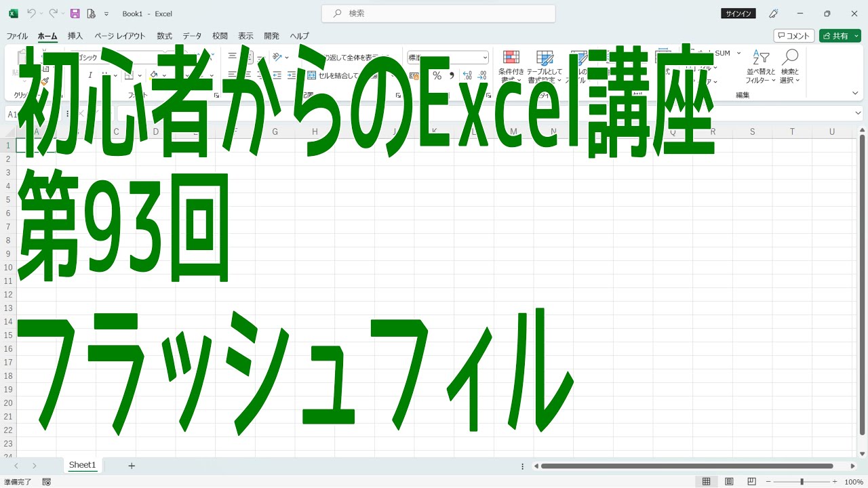This screenshot has width=868, height=488.
Task: Open 条件付き書式 conditional formatting
Action: point(511,66)
